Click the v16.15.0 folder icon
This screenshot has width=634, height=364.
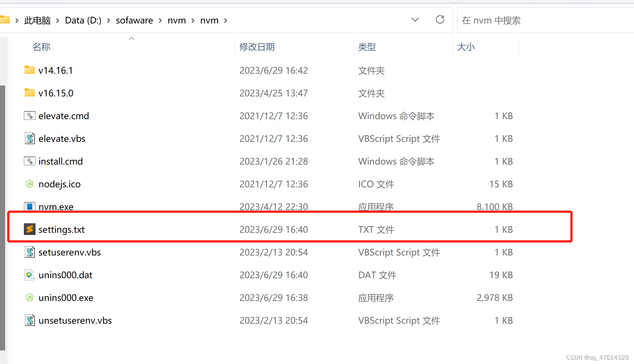click(30, 93)
